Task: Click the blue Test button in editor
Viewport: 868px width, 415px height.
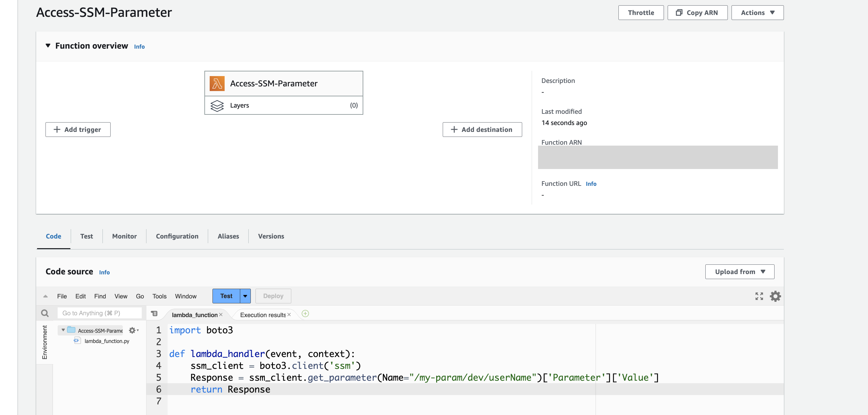Action: tap(226, 296)
